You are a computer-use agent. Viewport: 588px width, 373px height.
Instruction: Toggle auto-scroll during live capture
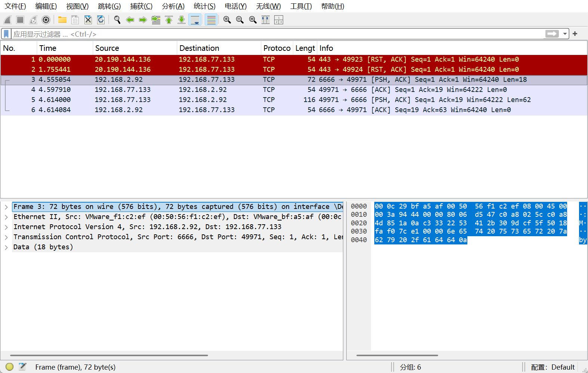195,20
